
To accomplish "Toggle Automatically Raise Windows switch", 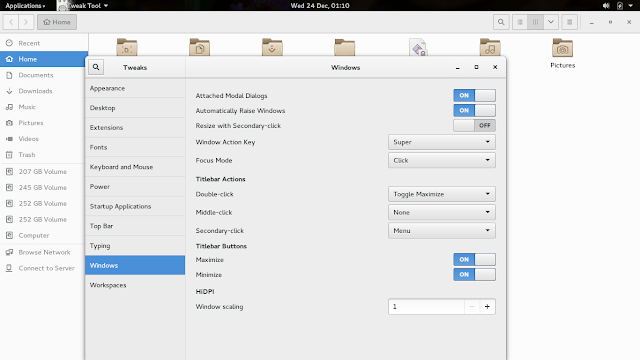I will click(x=474, y=110).
